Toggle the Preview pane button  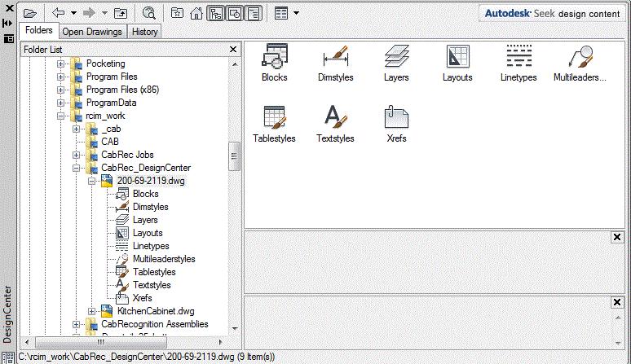235,13
